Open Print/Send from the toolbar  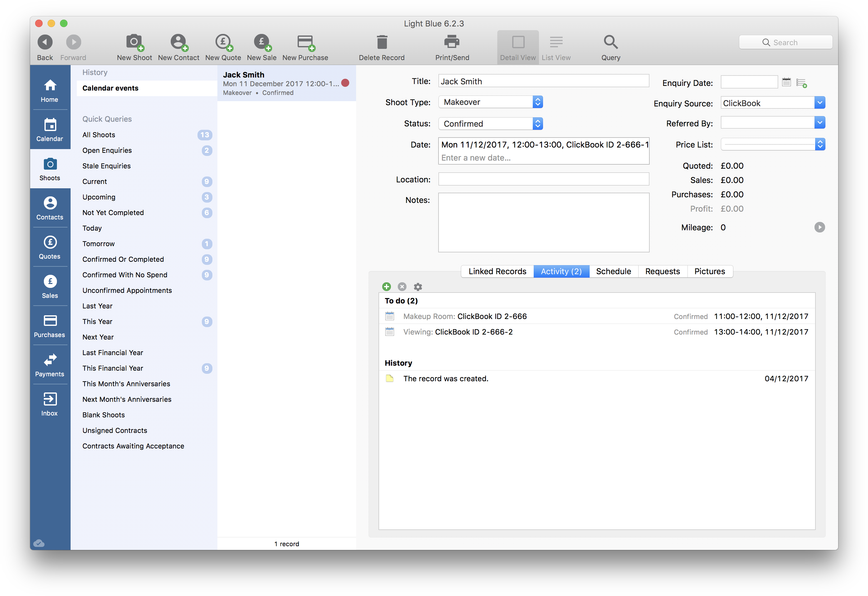(452, 42)
